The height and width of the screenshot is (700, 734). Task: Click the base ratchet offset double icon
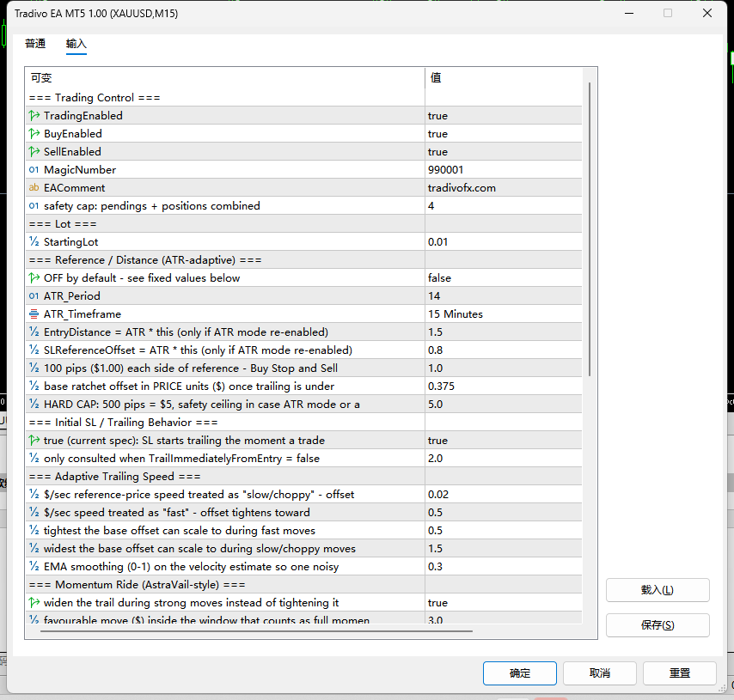tap(34, 386)
